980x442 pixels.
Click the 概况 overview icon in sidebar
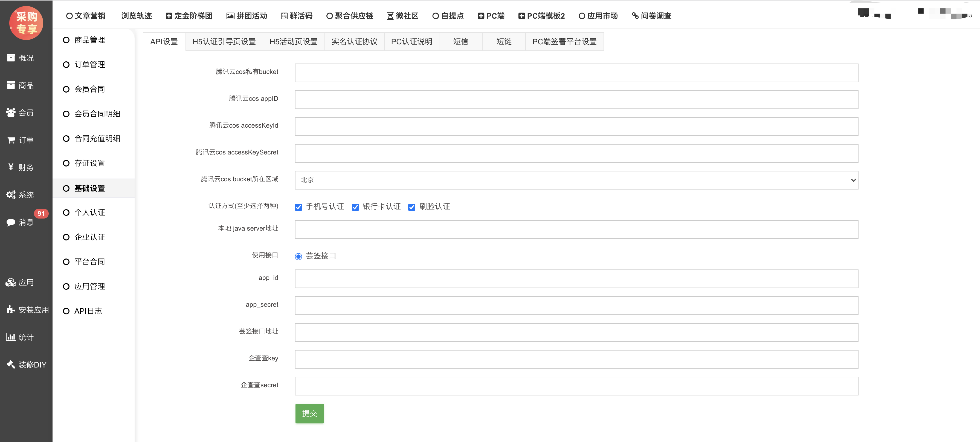(11, 58)
